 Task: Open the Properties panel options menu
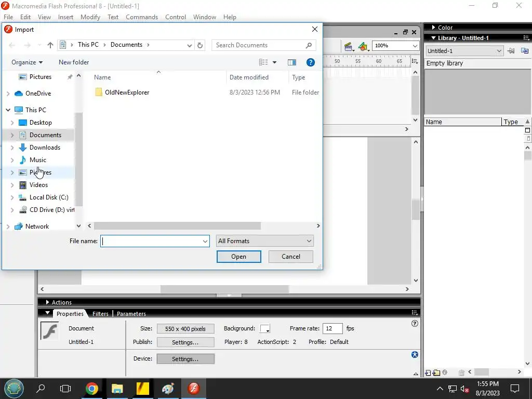click(415, 312)
